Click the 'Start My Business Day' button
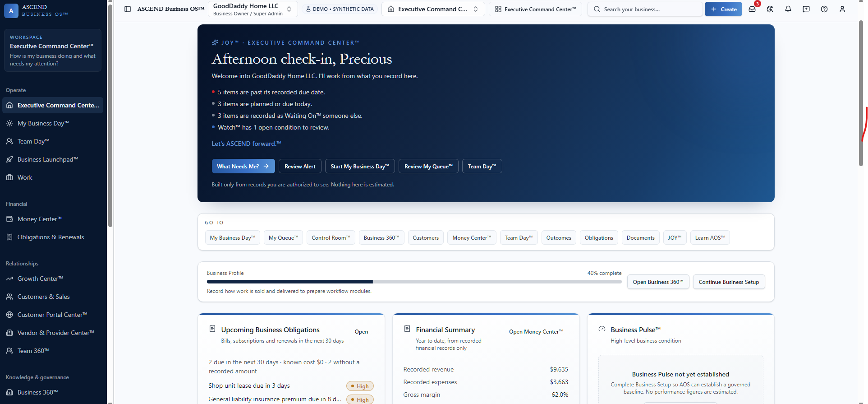Screen dimensions: 868x404 point(360,166)
